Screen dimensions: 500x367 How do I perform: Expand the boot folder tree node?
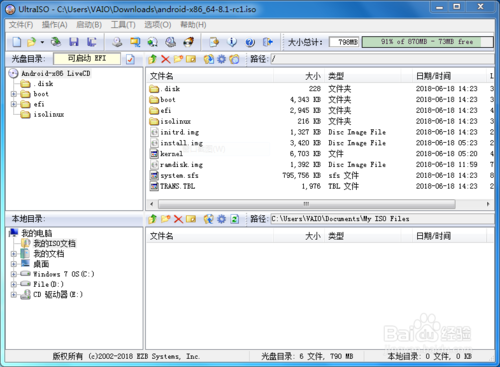tap(14, 94)
